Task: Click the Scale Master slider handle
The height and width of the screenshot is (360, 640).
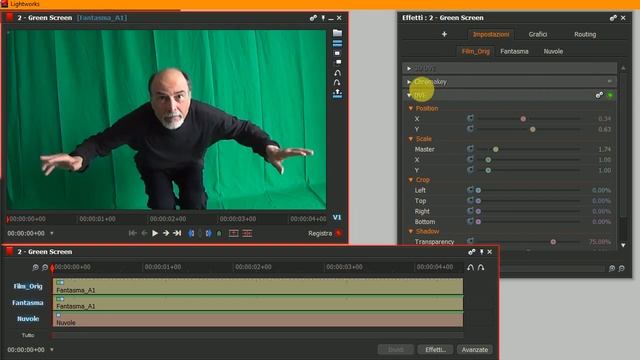Action: click(496, 149)
